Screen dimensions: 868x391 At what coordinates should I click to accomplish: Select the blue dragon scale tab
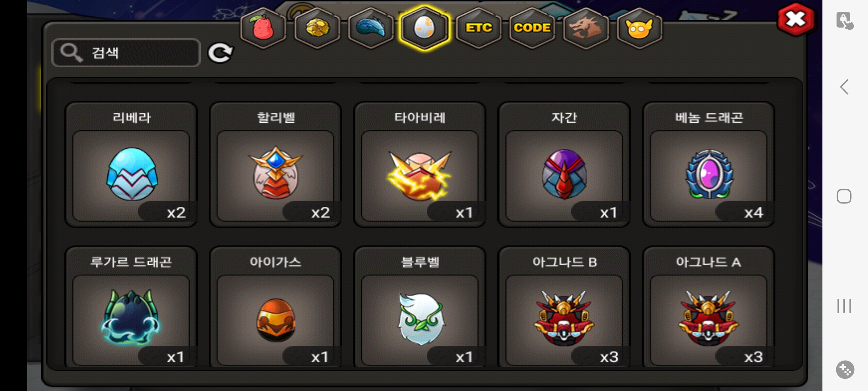coord(371,28)
